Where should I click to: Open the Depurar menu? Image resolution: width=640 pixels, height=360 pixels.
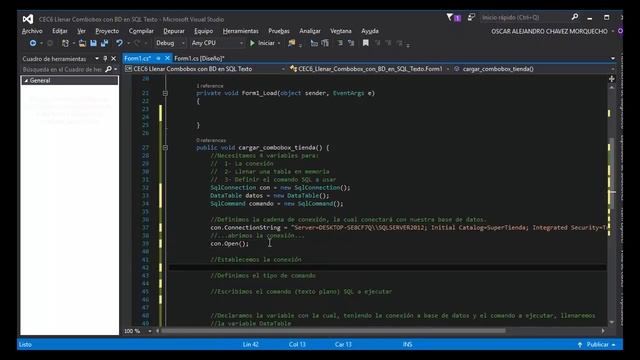coord(174,31)
